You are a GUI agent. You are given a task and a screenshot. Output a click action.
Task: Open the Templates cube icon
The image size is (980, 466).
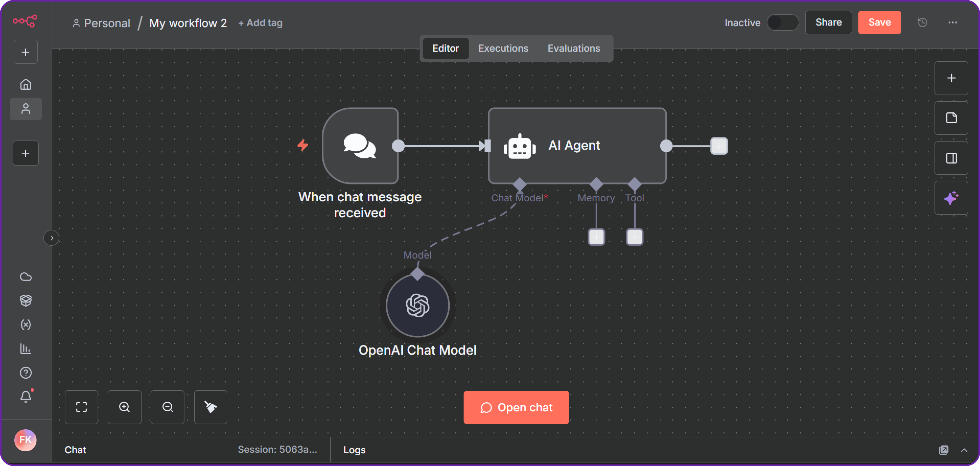coord(26,300)
